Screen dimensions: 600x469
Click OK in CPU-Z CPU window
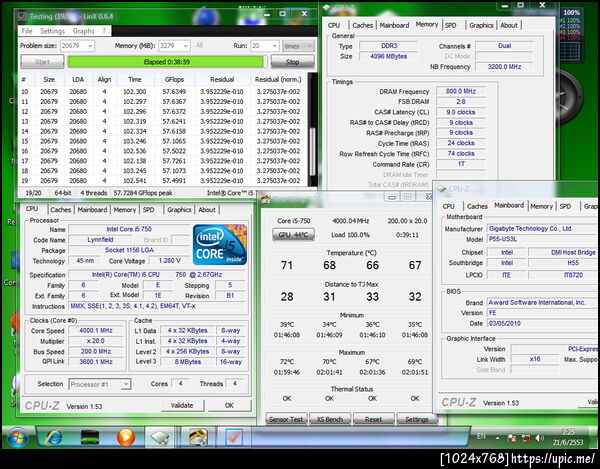tap(229, 405)
